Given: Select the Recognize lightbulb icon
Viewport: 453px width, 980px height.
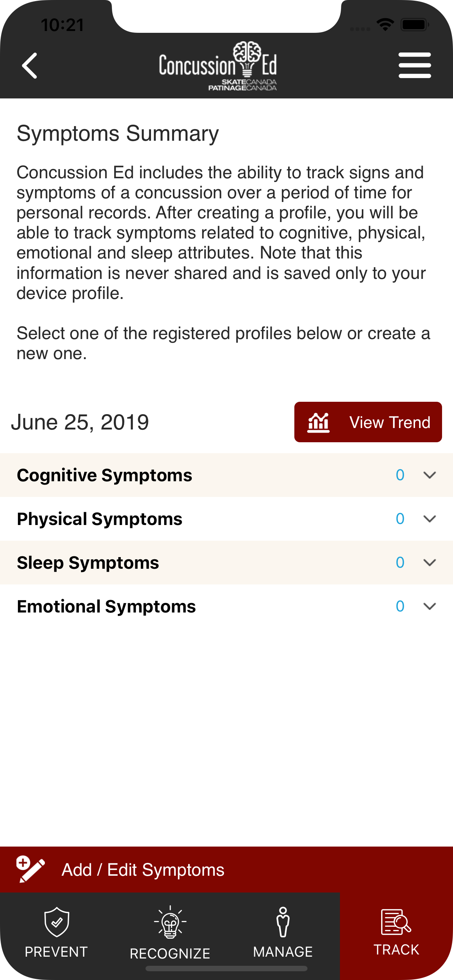Looking at the screenshot, I should [x=170, y=922].
